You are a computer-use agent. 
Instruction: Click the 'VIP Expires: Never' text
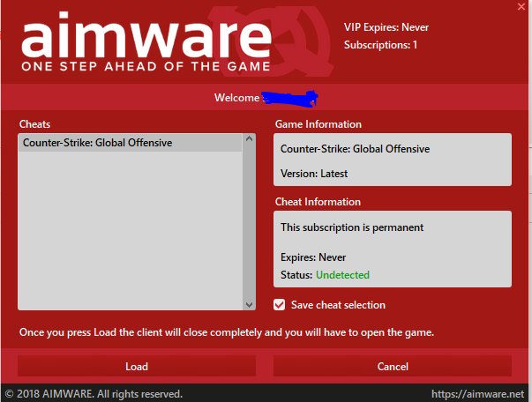[386, 27]
